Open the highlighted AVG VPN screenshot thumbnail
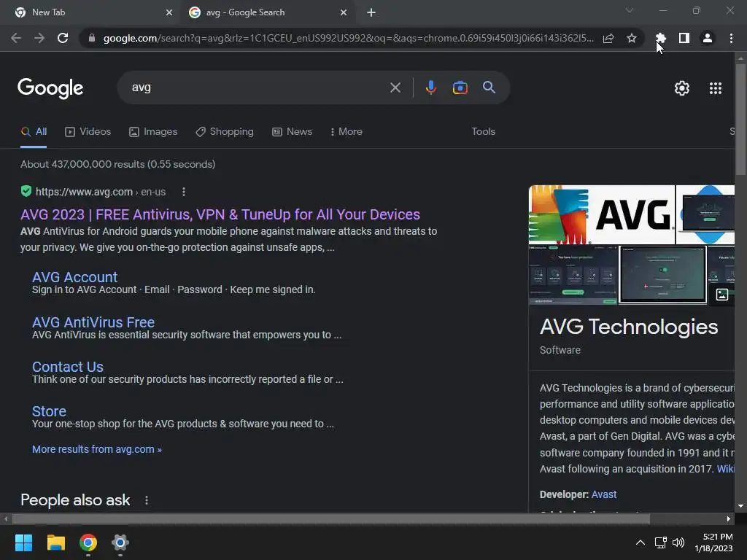 point(662,275)
